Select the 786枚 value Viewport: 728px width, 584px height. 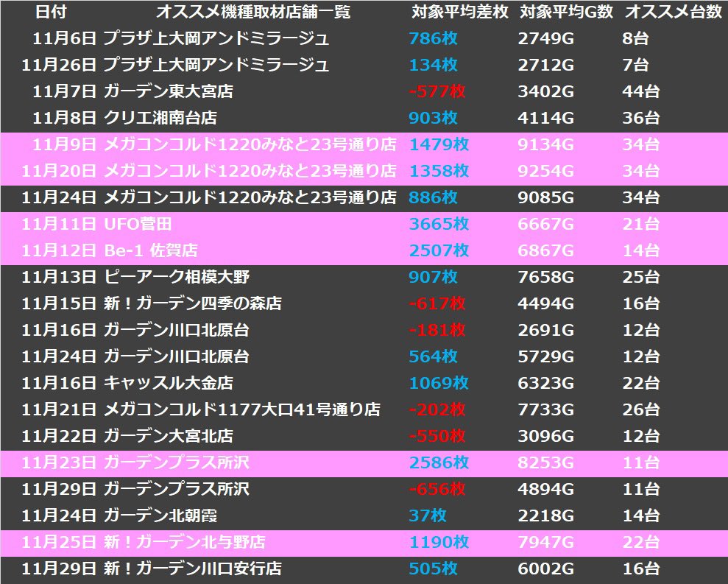433,38
